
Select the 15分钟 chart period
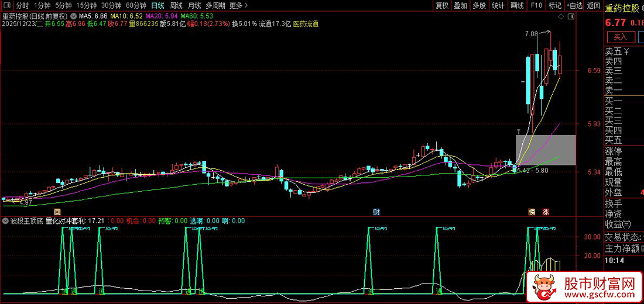coord(86,5)
